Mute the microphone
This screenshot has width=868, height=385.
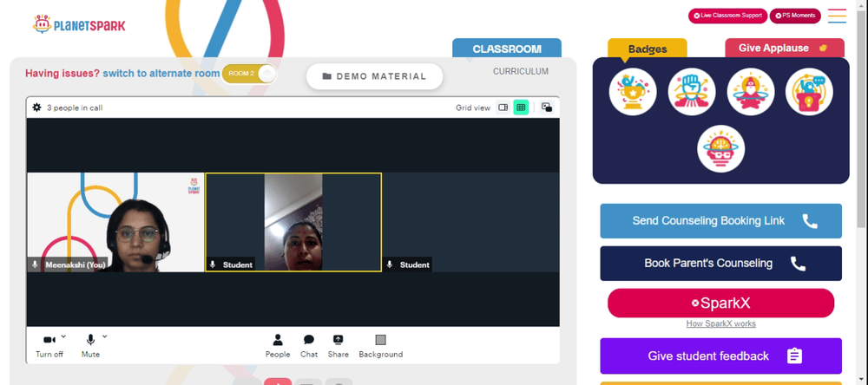pyautogui.click(x=90, y=346)
